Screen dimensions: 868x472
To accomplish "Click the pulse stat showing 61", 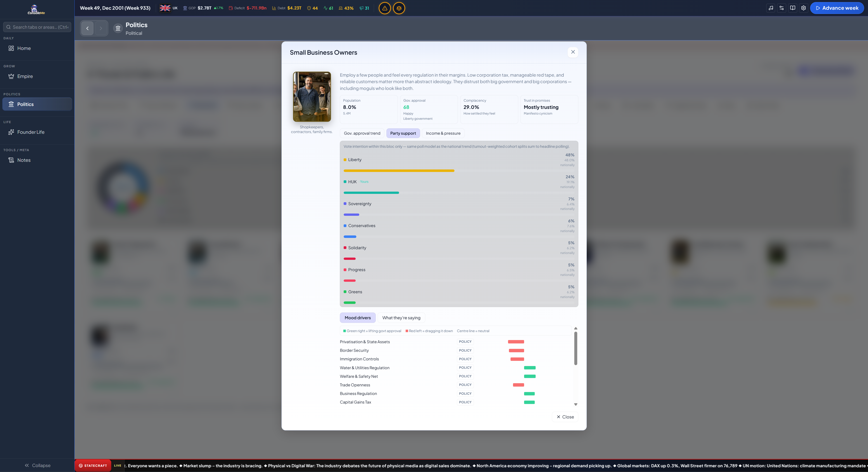I will point(328,8).
